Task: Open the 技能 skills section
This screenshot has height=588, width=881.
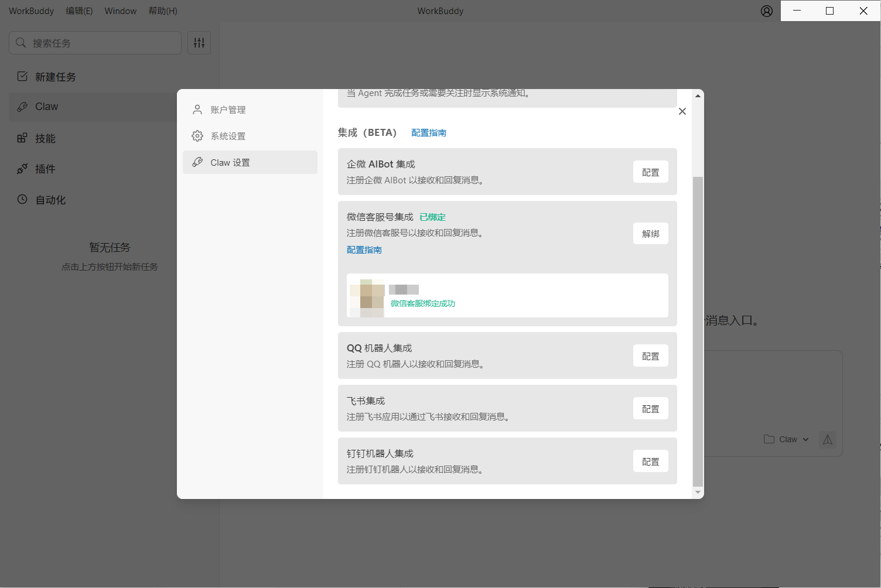Action: (45, 138)
